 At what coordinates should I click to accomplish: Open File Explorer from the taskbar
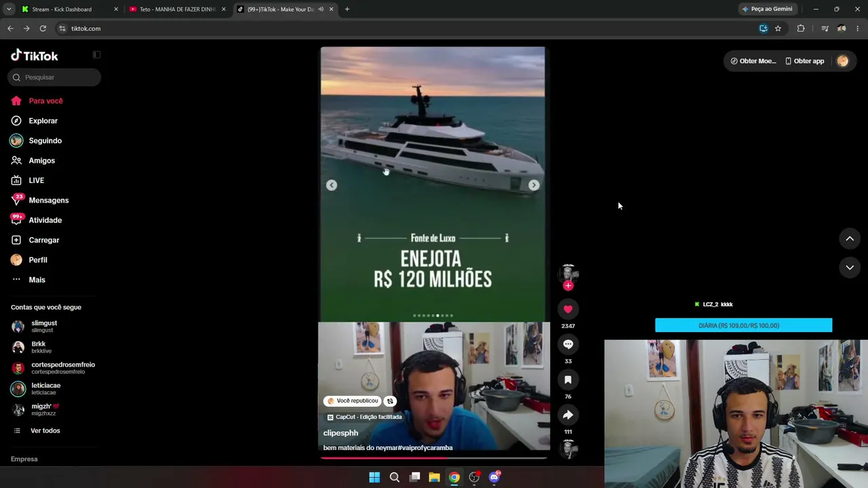click(434, 477)
